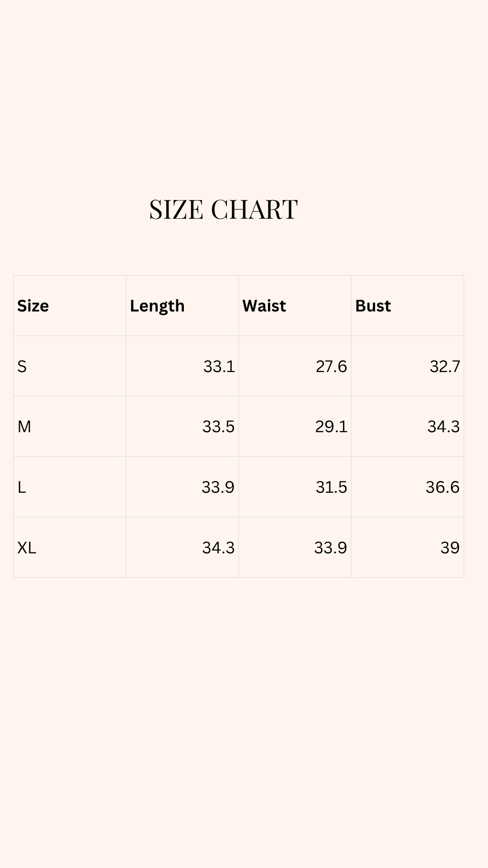Click the 33.5 length value for M
The image size is (488, 868).
[219, 426]
